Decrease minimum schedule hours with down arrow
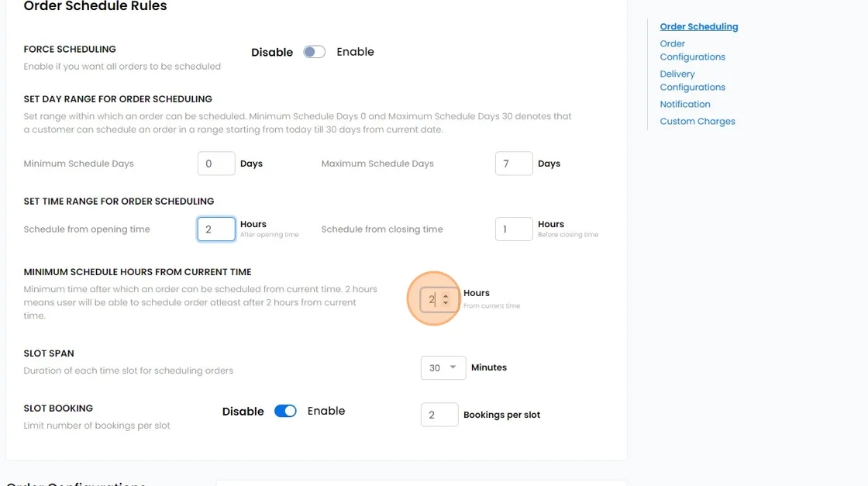 tap(446, 303)
